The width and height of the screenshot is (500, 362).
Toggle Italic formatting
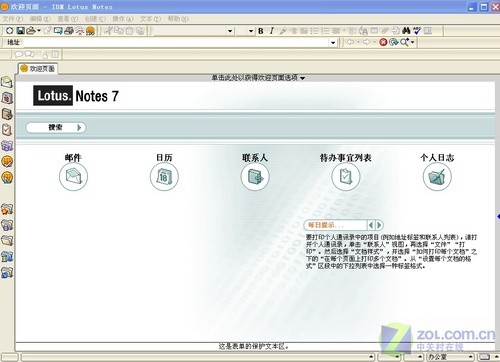point(272,31)
